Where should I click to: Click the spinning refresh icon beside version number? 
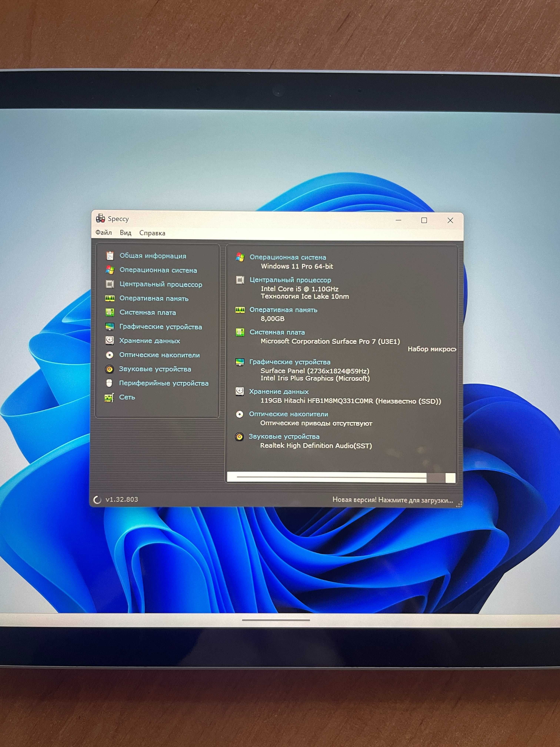tap(97, 500)
